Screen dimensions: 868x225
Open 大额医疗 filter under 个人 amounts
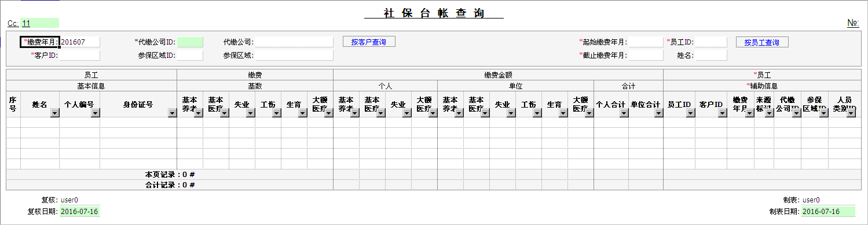433,113
